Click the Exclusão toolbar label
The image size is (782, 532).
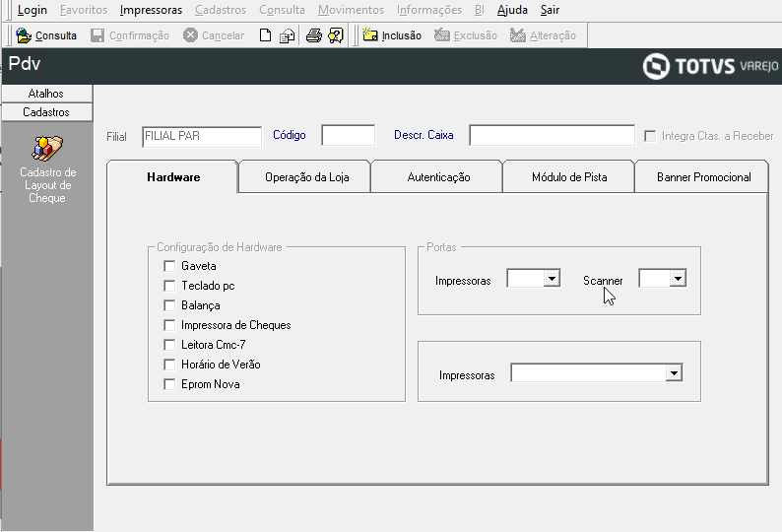(x=476, y=35)
